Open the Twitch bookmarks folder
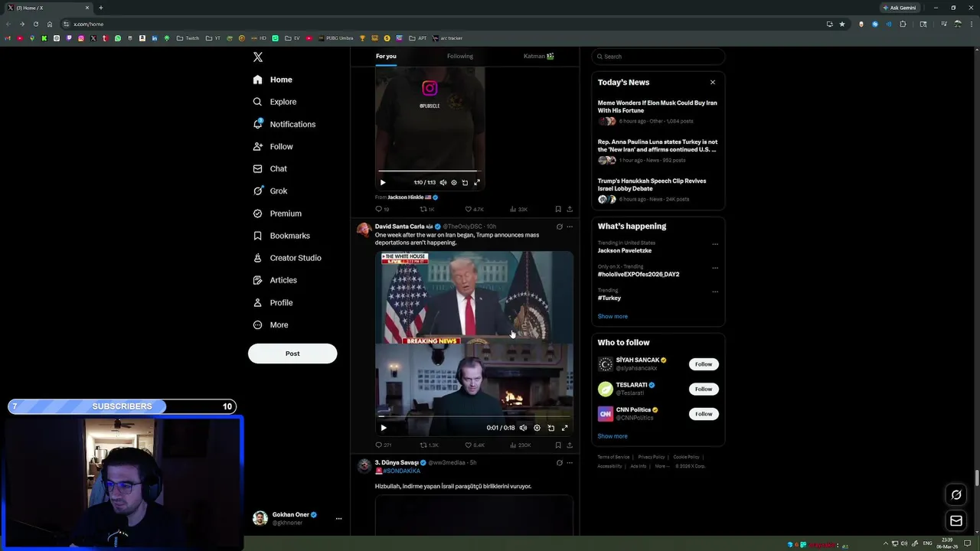 188,38
